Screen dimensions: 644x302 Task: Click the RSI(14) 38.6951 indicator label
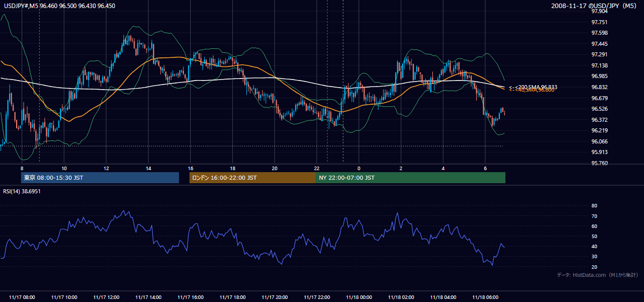(22, 191)
